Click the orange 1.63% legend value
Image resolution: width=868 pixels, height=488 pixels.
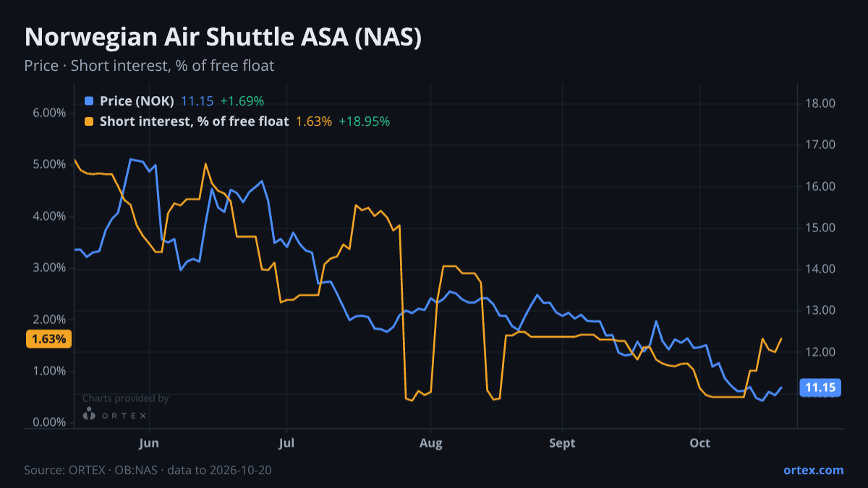click(x=313, y=121)
